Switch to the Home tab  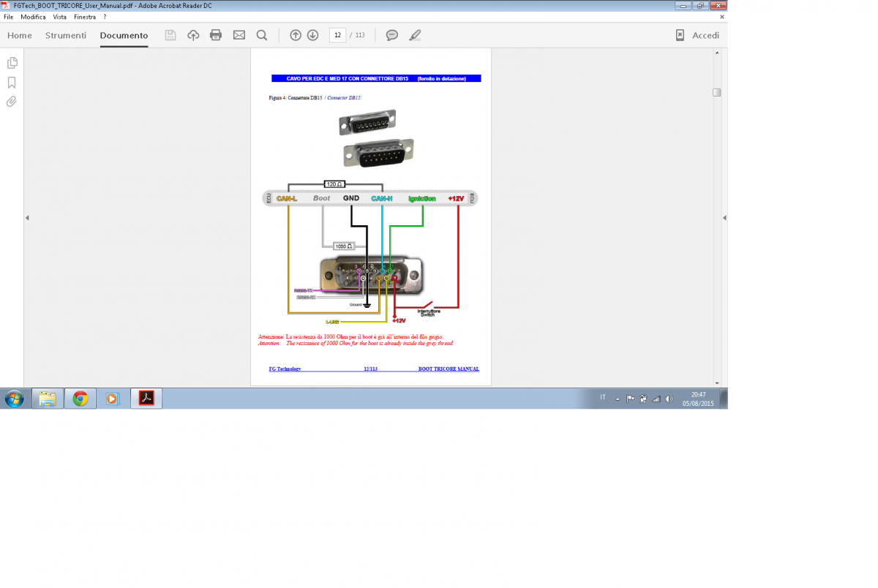[20, 35]
